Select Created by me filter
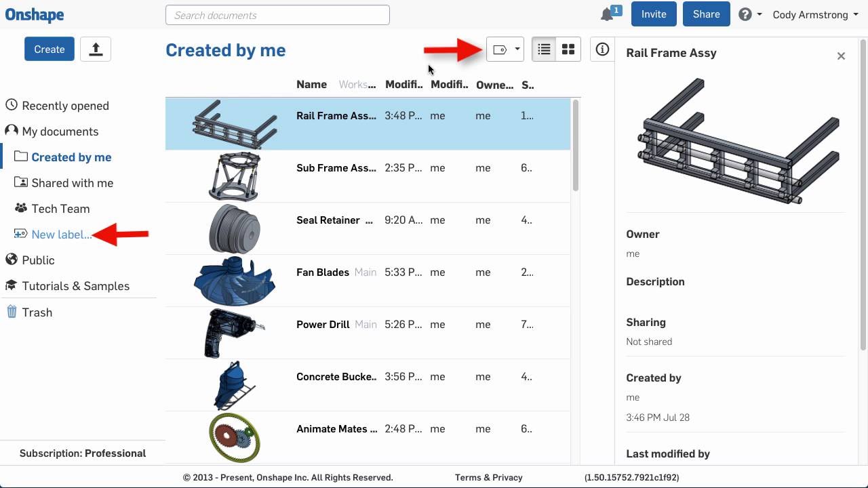868x488 pixels. tap(71, 157)
